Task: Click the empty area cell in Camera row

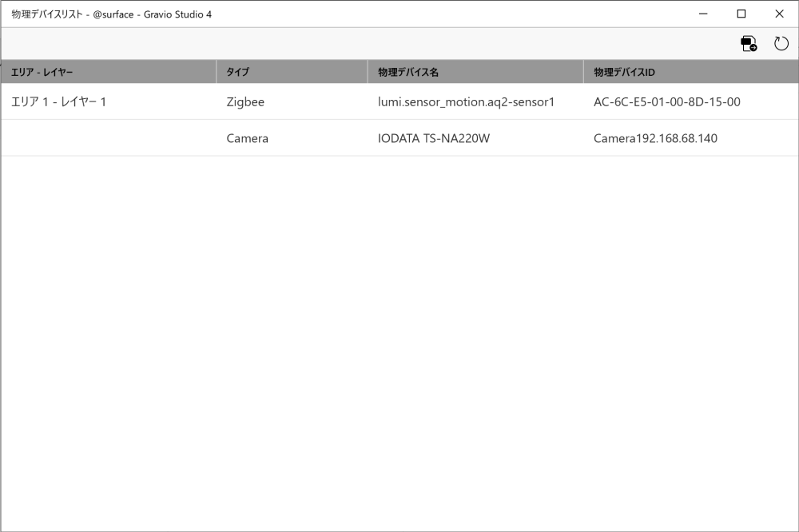Action: (108, 138)
